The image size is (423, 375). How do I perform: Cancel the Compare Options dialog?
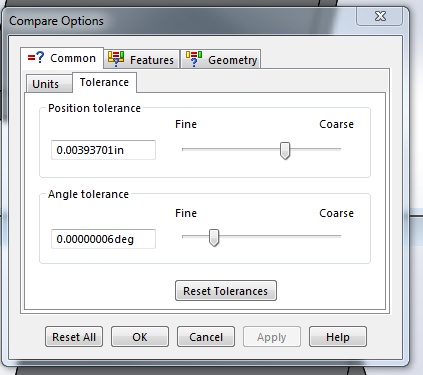206,337
